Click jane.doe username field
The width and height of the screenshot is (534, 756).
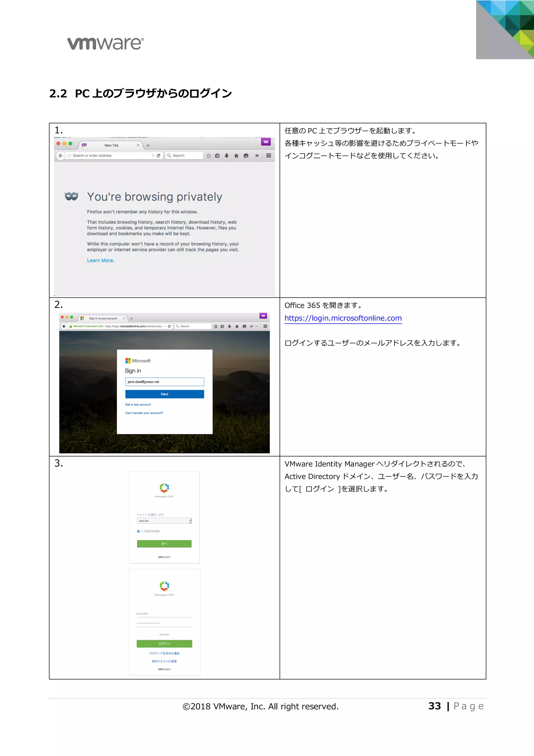pos(164,614)
